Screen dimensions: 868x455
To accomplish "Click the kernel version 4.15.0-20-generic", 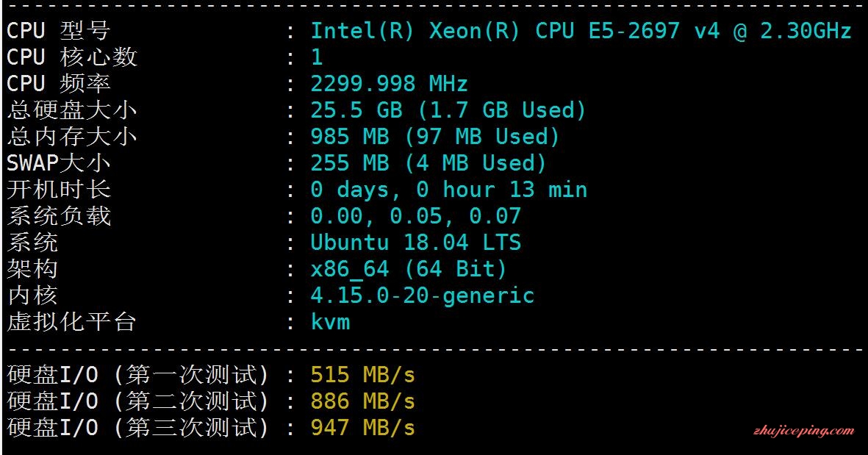I will click(423, 295).
